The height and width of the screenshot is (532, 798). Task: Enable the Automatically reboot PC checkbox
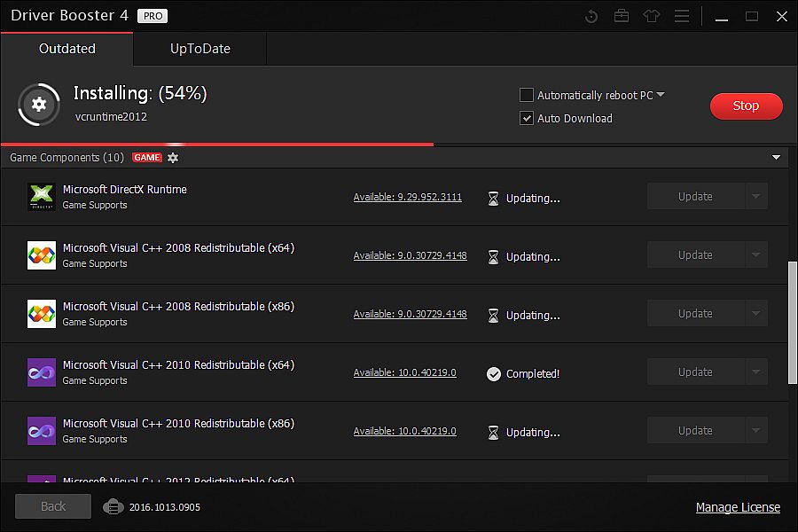click(x=527, y=95)
